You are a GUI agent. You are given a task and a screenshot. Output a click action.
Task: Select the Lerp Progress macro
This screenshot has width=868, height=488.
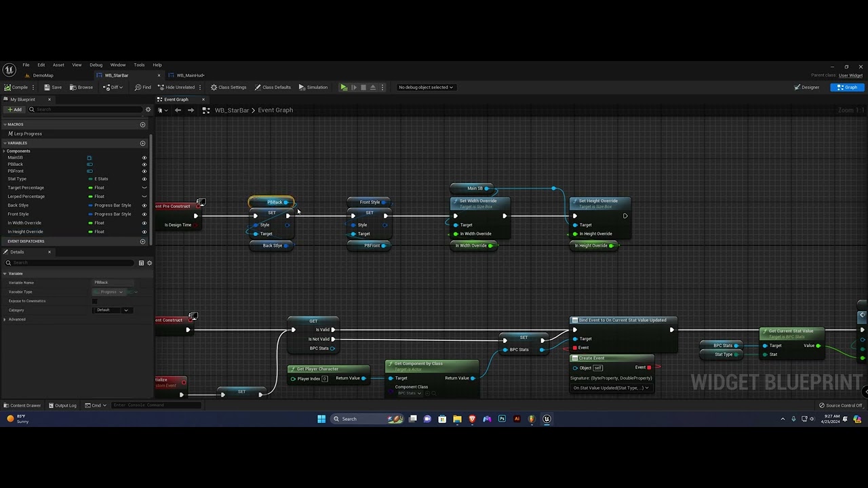tap(28, 134)
